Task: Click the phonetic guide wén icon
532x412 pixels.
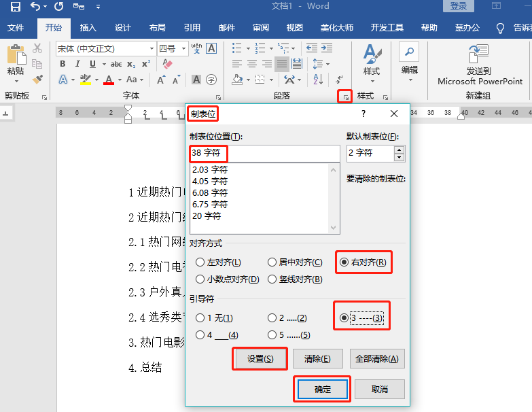Action: (x=197, y=48)
